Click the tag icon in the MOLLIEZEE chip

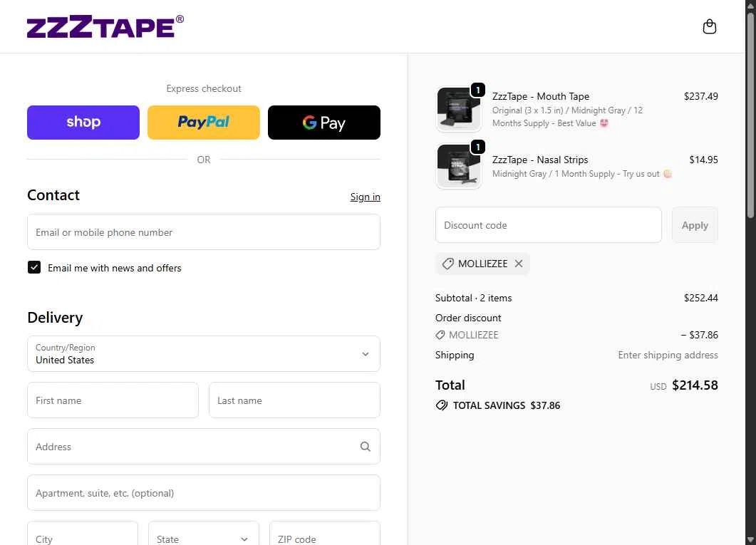click(448, 264)
